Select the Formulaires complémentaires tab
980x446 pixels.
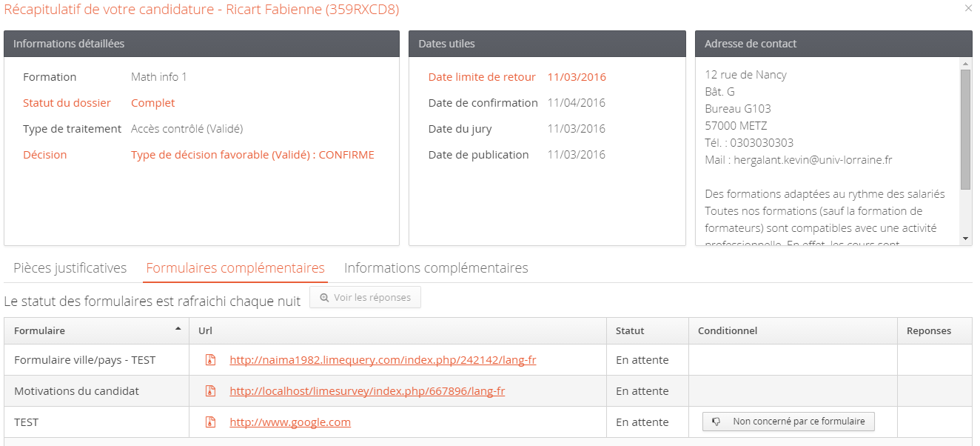[x=235, y=268]
